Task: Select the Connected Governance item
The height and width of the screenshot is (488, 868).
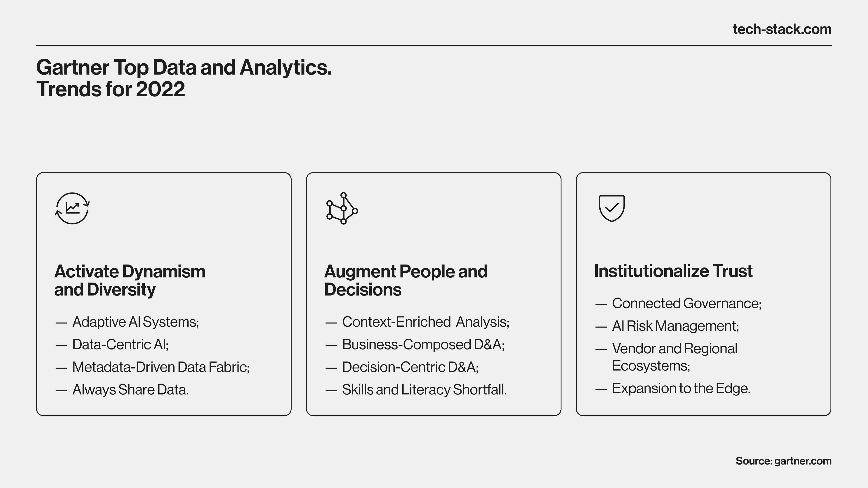Action: [x=687, y=303]
